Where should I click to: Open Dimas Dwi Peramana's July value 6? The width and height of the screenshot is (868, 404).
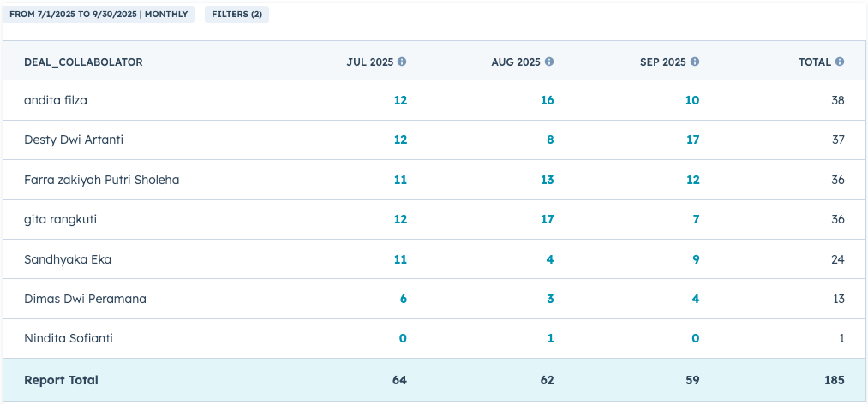[x=404, y=299]
